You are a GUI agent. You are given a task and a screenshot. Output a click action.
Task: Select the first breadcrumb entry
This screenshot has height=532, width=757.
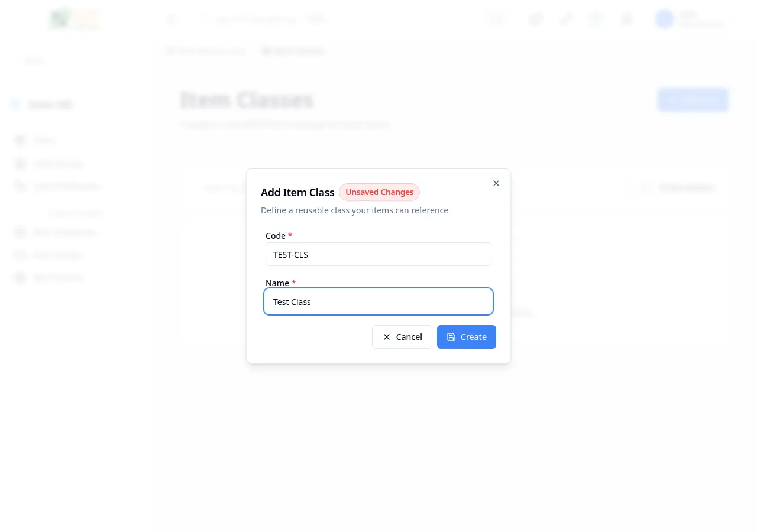[x=206, y=51]
